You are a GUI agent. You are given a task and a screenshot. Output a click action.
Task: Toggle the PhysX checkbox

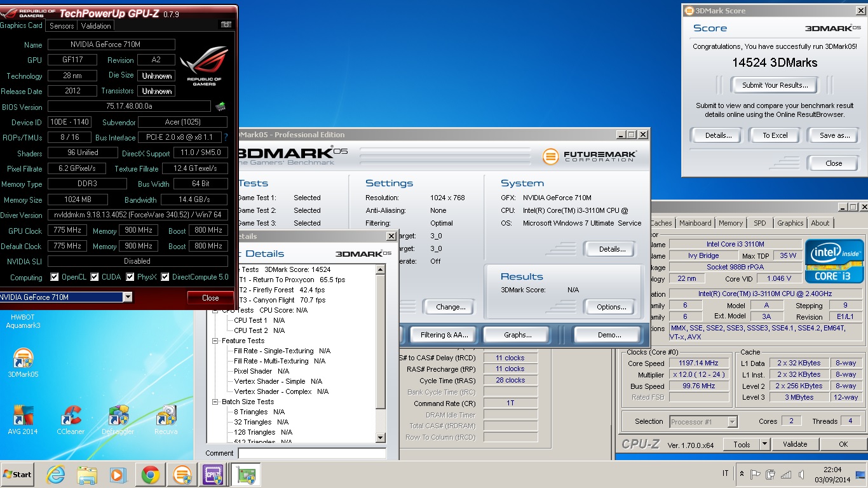click(130, 277)
